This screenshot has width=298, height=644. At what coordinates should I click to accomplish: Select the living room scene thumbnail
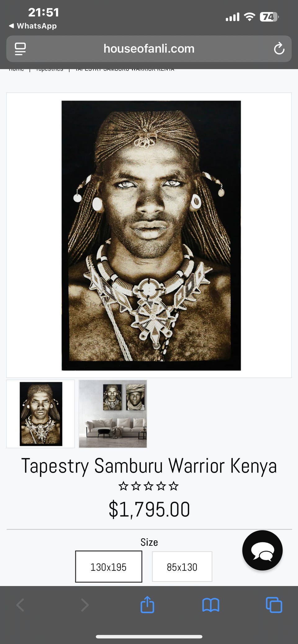(x=113, y=414)
